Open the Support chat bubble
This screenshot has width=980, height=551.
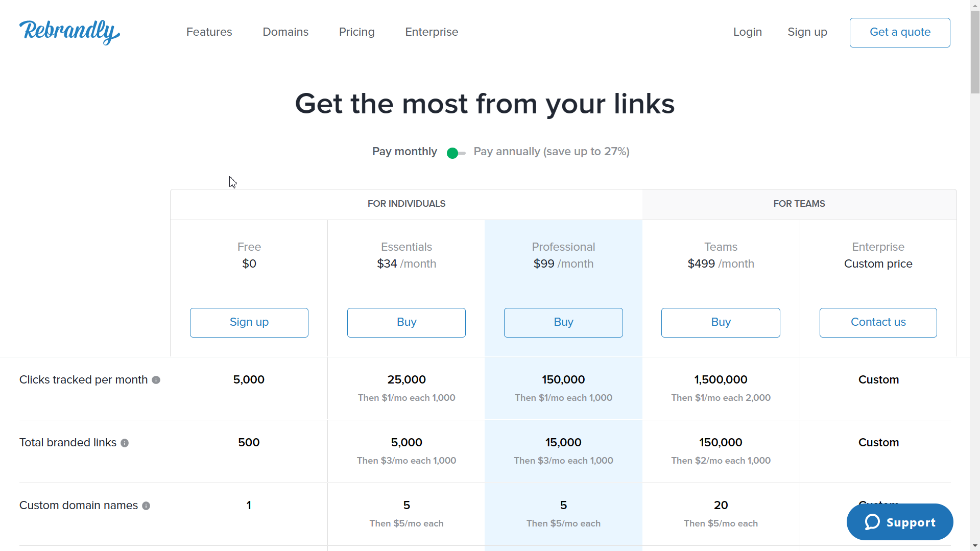coord(900,522)
